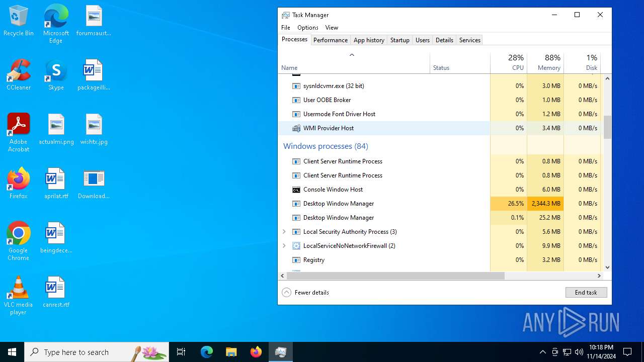Sort processes by Name column
Screen dimensions: 644x362
[x=354, y=62]
